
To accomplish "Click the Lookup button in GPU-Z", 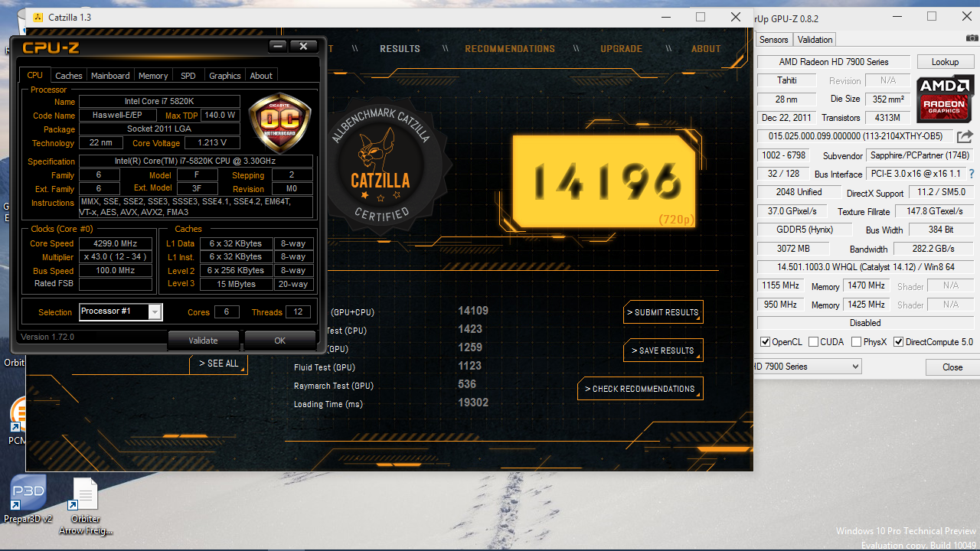I will point(945,62).
